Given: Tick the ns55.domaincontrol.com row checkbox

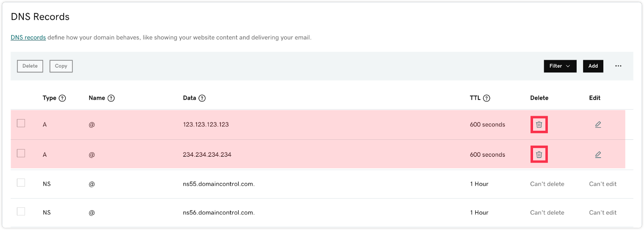Looking at the screenshot, I should (21, 183).
